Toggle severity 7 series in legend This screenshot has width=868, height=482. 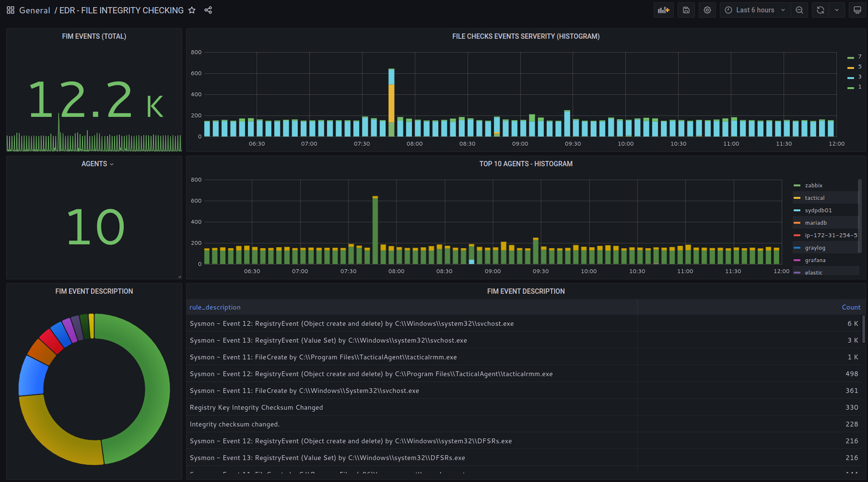pyautogui.click(x=859, y=56)
